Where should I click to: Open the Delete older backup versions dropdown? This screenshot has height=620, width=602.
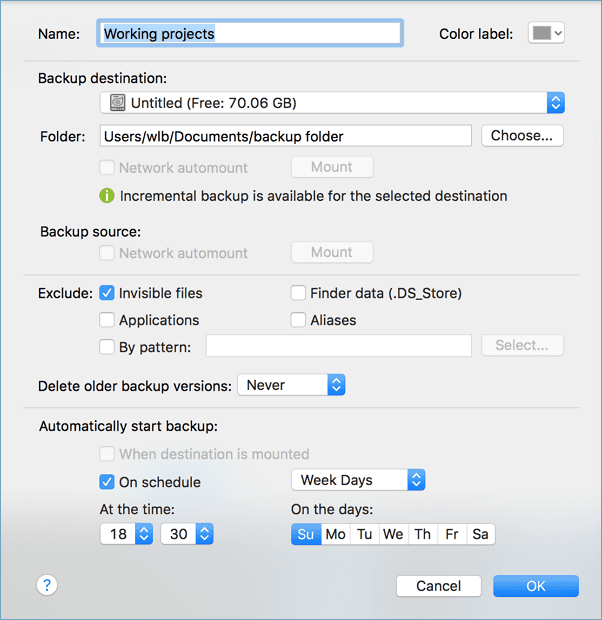[x=291, y=385]
